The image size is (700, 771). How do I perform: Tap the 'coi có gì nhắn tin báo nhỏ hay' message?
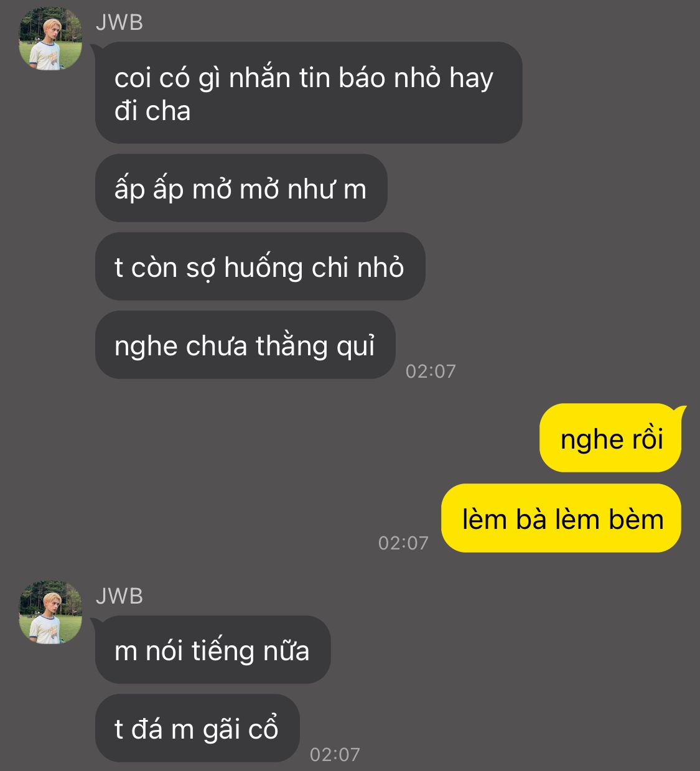tap(309, 93)
